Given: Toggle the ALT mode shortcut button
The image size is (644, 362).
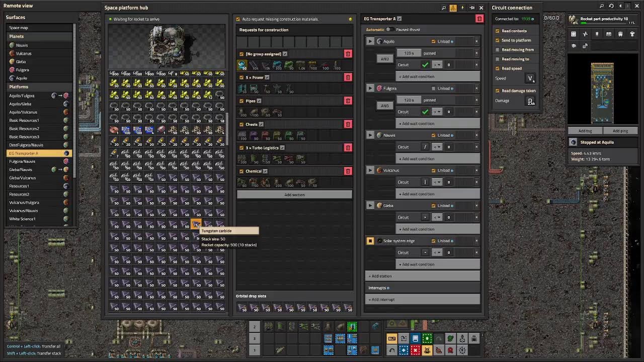Looking at the screenshot, I should tap(391, 338).
